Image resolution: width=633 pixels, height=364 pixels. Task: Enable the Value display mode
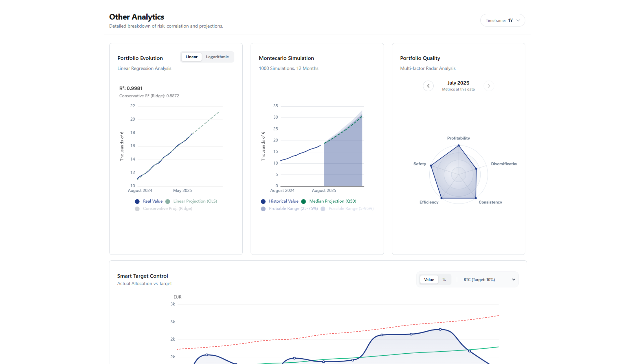429,279
